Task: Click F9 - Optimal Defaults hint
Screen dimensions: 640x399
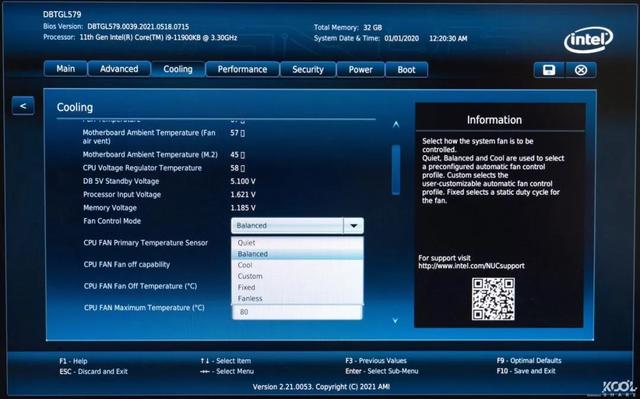Action: [529, 361]
